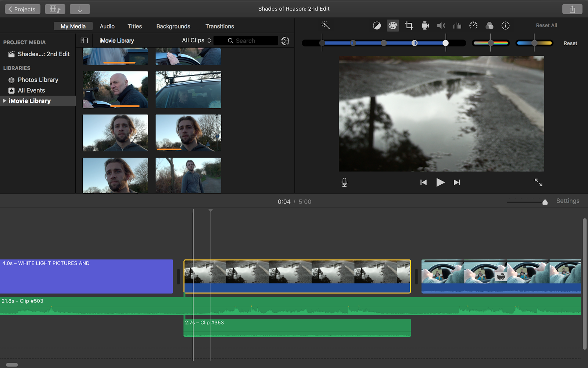
Task: Expand the iMovie Library tree item
Action: (5, 100)
